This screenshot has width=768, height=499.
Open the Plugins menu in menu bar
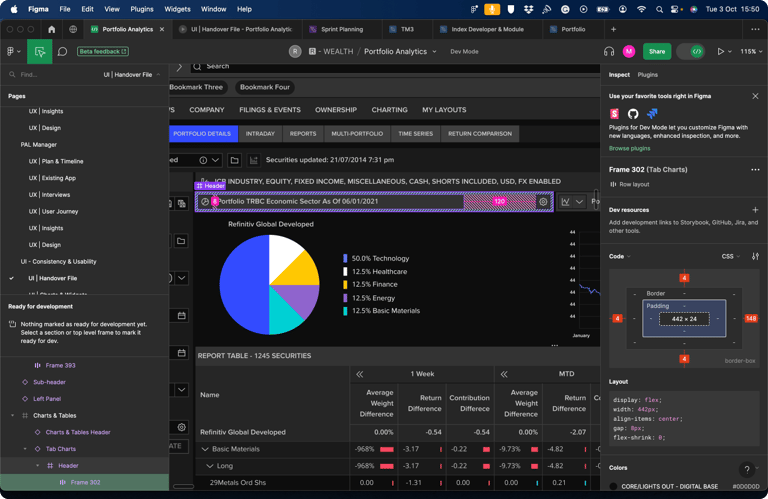142,9
